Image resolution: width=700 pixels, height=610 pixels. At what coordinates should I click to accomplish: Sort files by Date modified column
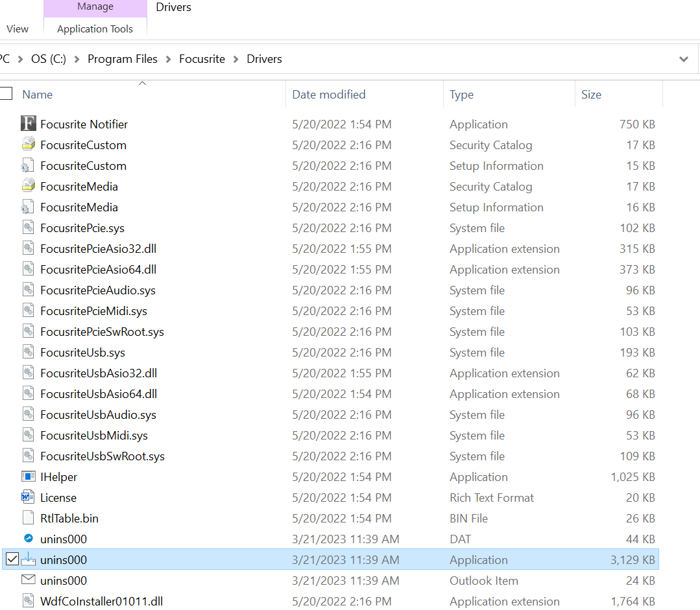coord(328,95)
